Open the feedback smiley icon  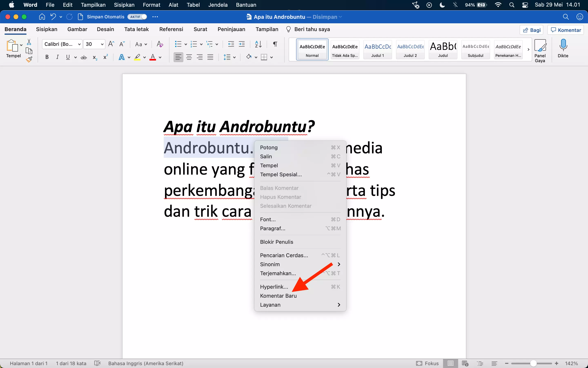point(580,17)
